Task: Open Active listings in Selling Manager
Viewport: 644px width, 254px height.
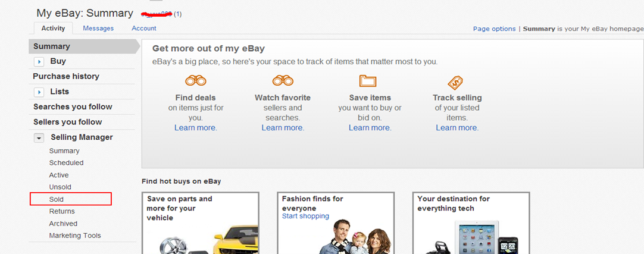Action: 59,175
